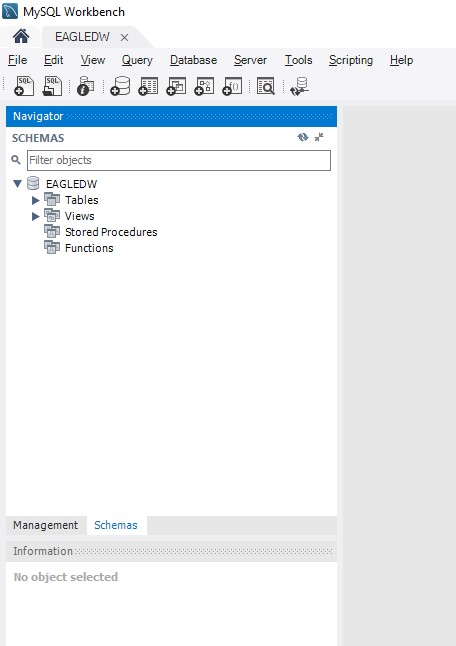The width and height of the screenshot is (456, 646).
Task: Open the Query menu
Action: (137, 60)
